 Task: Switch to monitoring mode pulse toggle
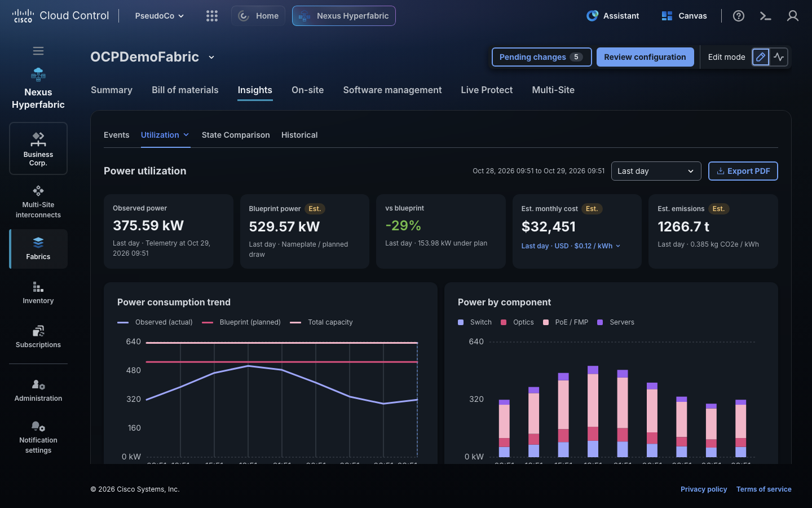coord(779,57)
